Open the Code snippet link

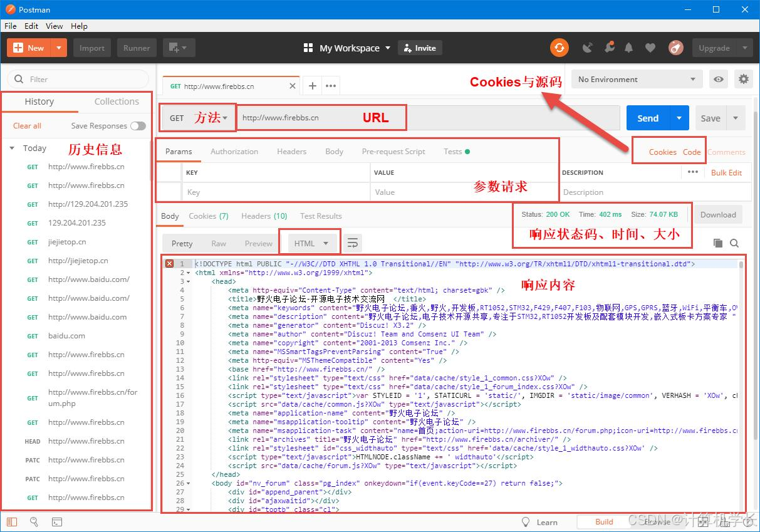tap(692, 152)
